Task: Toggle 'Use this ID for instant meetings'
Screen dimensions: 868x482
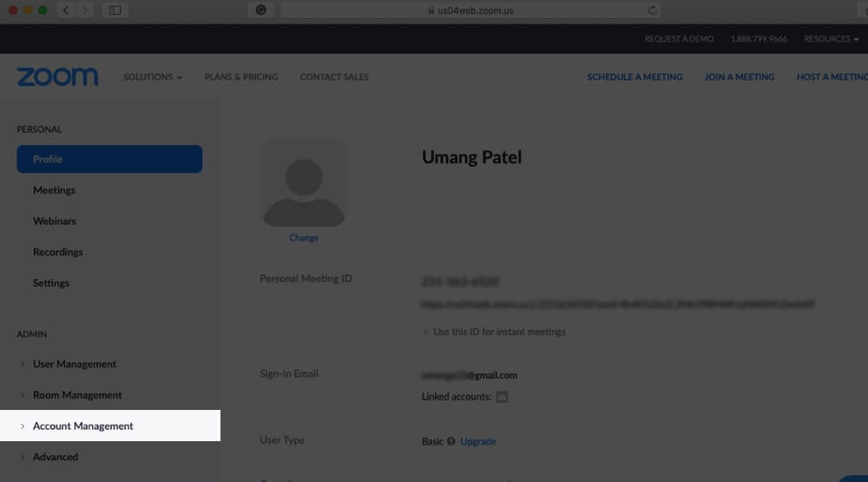Action: point(425,332)
